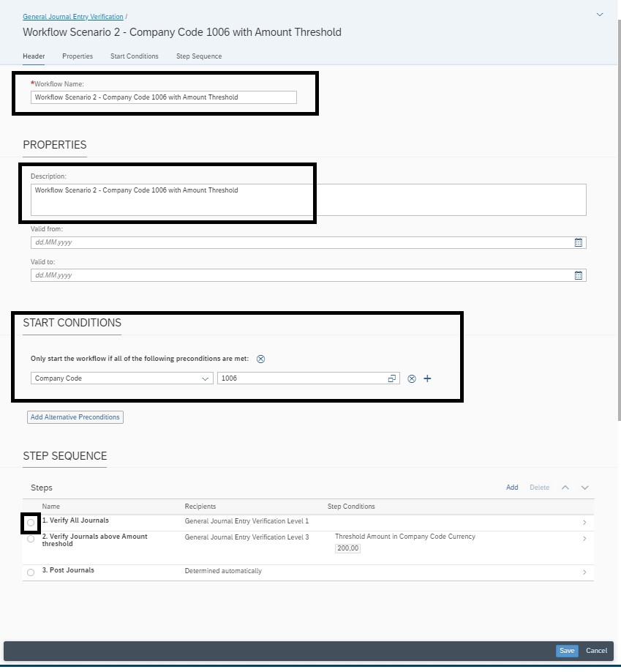Click the Determined automatically recipient text
Screen dimensions: 621x672
[x=223, y=571]
